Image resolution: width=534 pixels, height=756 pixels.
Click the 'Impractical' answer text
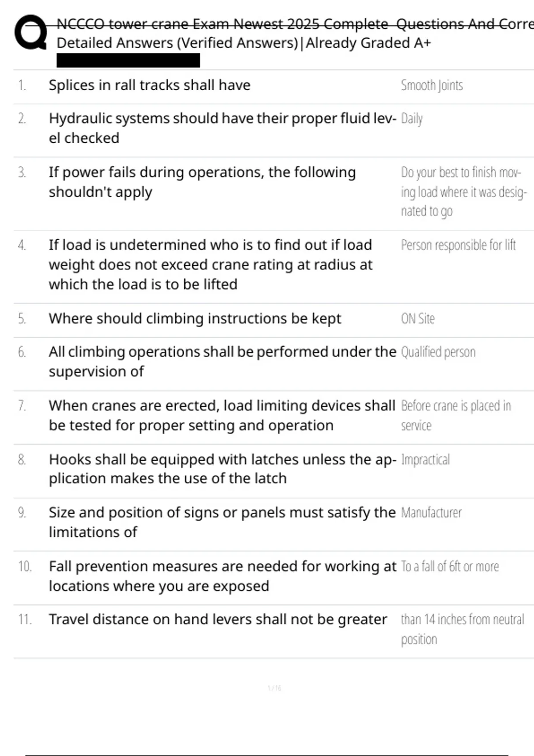[x=425, y=459]
